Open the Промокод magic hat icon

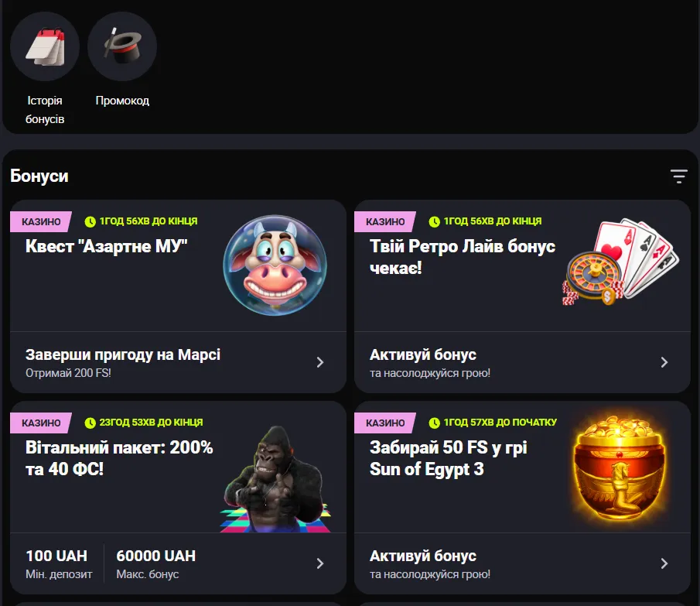(x=122, y=46)
